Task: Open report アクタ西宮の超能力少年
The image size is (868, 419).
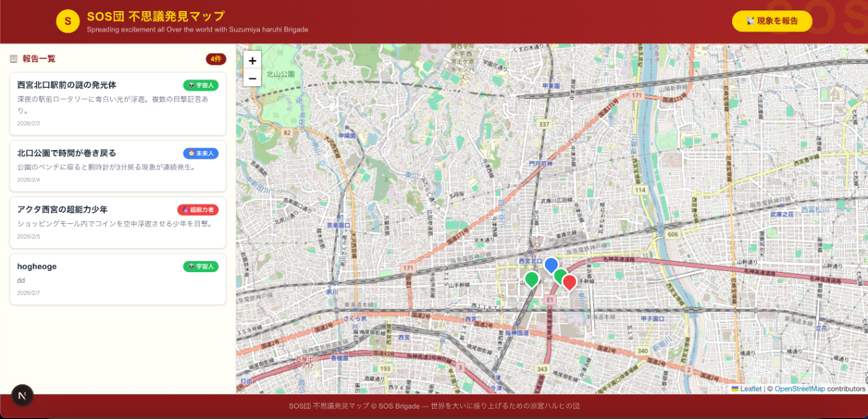Action: 118,223
